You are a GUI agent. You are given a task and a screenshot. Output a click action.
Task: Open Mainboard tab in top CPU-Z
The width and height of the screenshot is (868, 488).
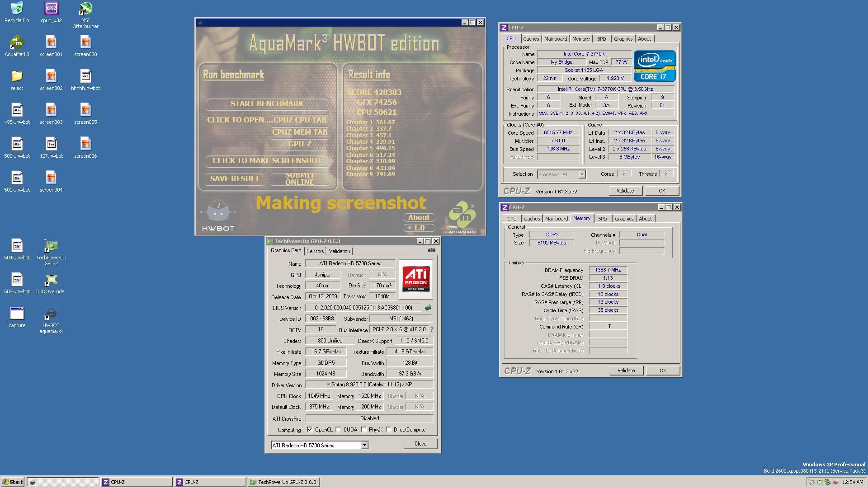(555, 39)
